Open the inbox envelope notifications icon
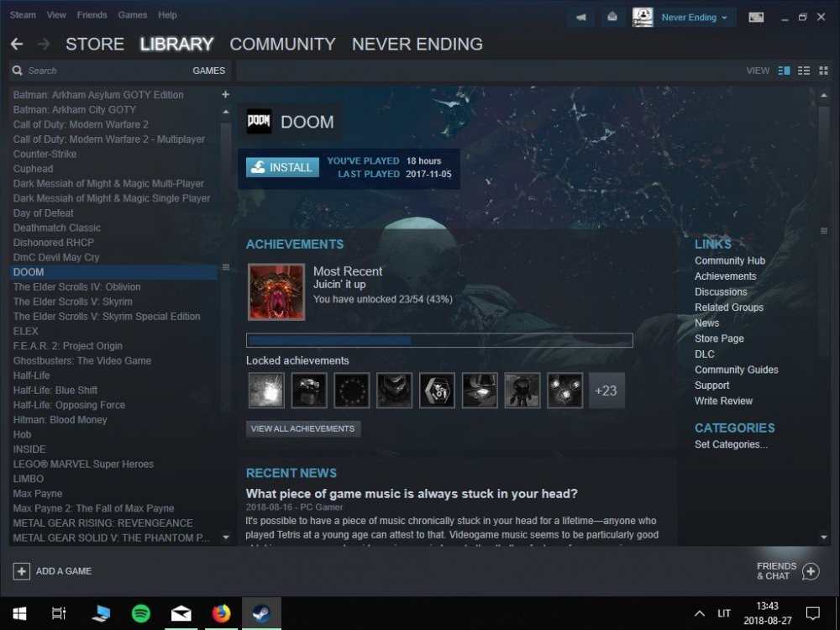This screenshot has width=840, height=630. pyautogui.click(x=612, y=17)
